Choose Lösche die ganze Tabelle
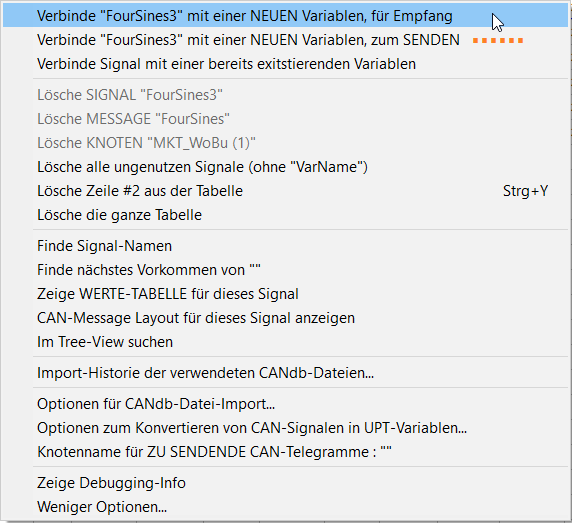572x523 pixels. [286, 215]
